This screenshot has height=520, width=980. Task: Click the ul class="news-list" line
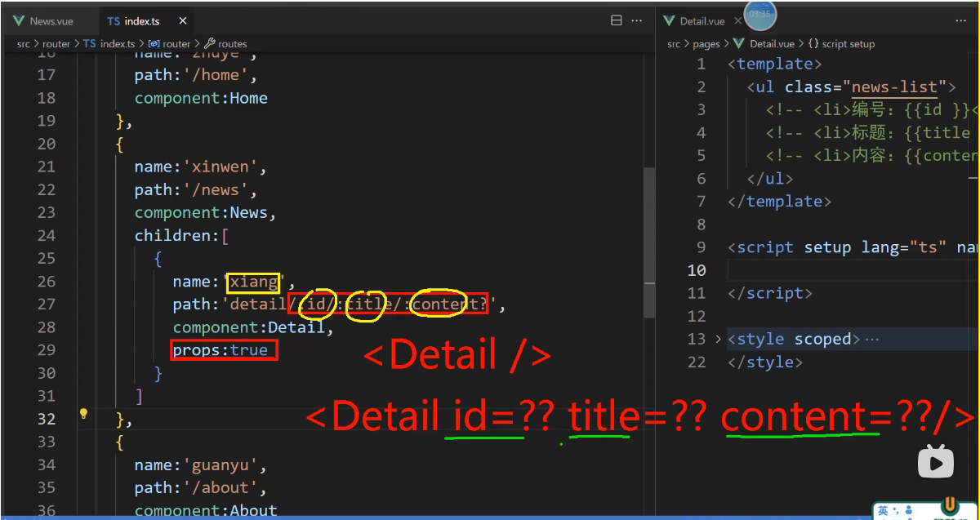pos(851,87)
